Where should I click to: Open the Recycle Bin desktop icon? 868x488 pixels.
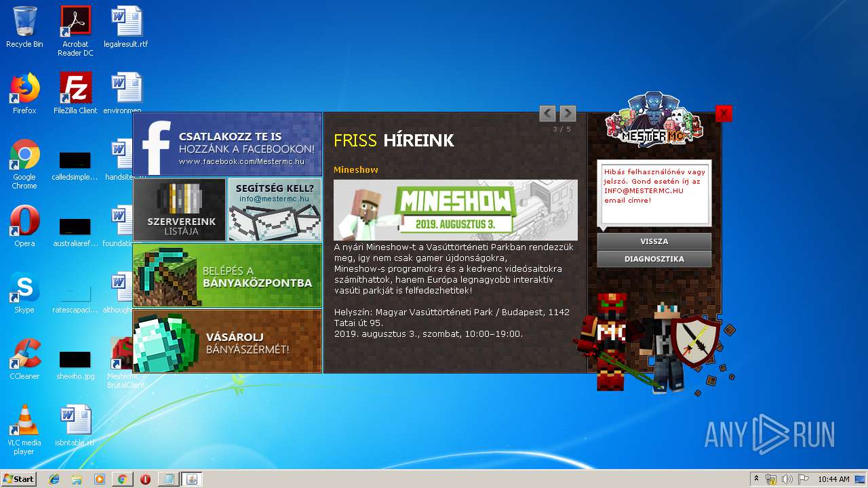[x=24, y=27]
